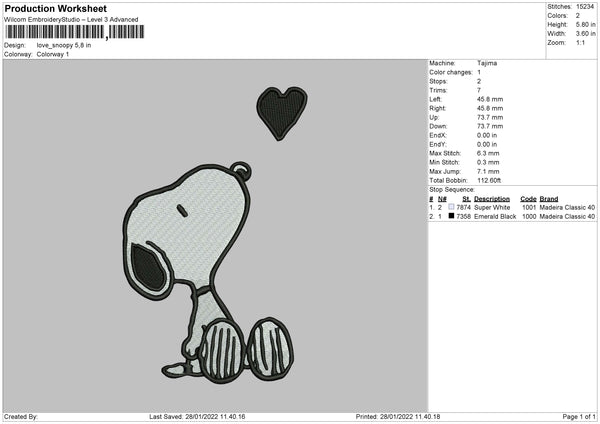Click the 'Production Worksheet' title
The width and height of the screenshot is (600, 424).
[x=56, y=8]
